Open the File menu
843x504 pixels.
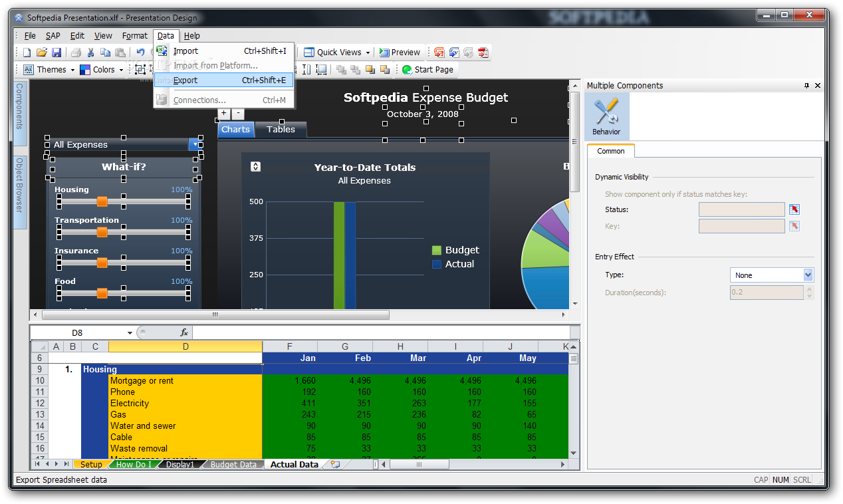pyautogui.click(x=30, y=36)
